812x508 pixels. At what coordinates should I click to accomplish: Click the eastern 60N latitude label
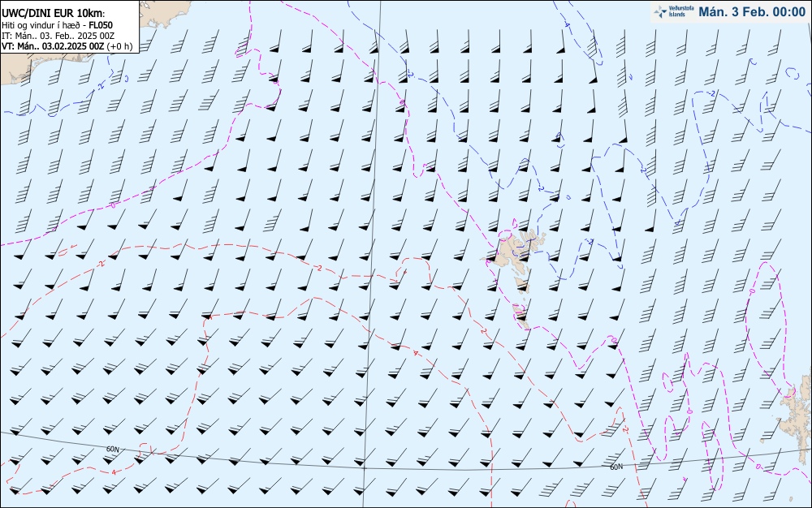pyautogui.click(x=616, y=467)
